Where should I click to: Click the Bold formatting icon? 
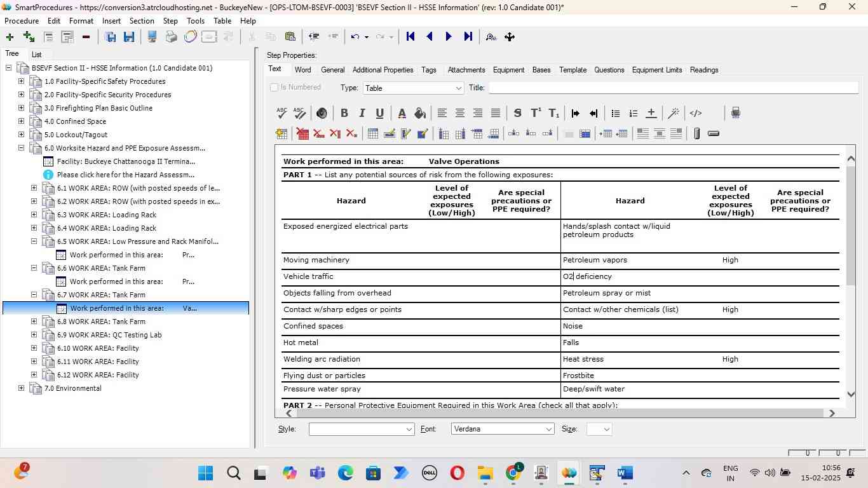coord(344,113)
